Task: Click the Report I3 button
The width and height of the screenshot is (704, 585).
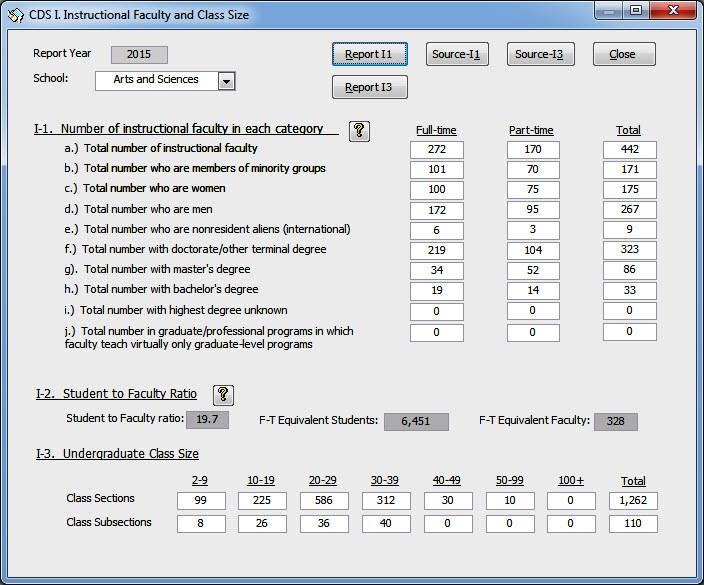Action: pos(369,87)
